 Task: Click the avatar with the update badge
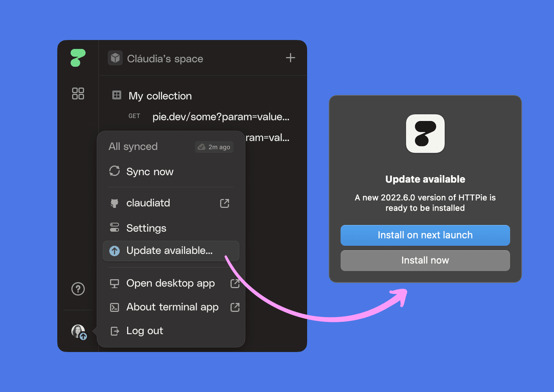point(78,332)
